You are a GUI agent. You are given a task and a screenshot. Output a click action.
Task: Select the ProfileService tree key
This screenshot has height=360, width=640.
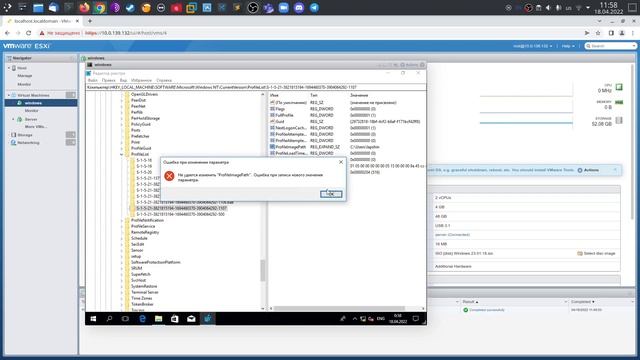tap(143, 226)
